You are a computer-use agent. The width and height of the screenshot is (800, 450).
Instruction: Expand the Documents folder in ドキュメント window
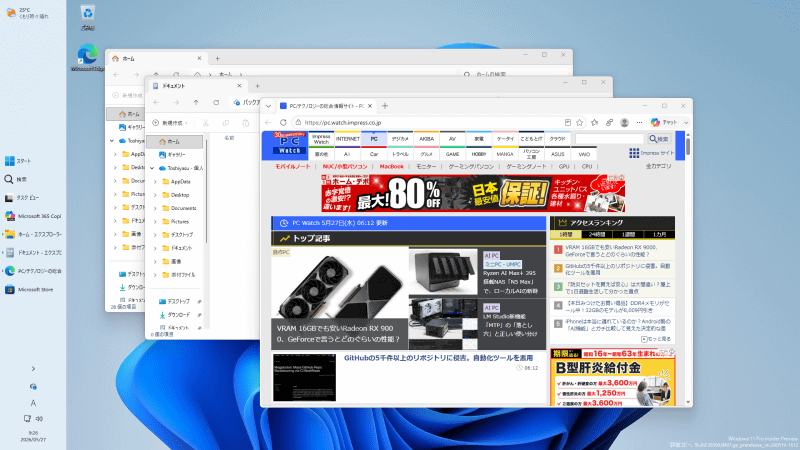click(x=155, y=208)
